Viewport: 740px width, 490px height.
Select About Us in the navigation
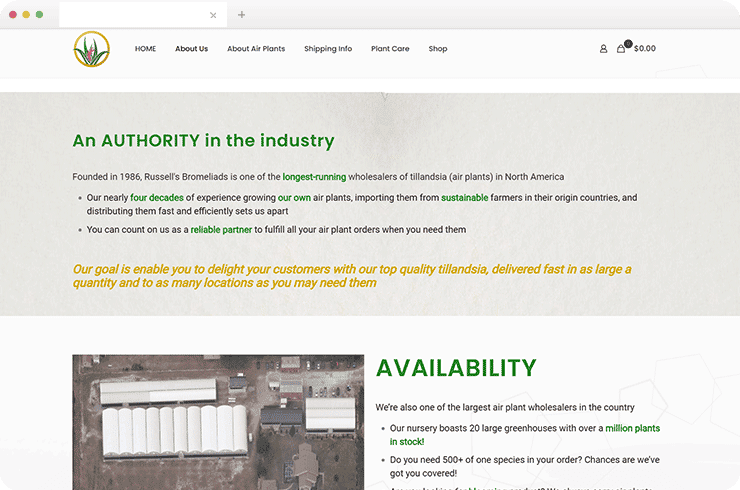pos(191,49)
